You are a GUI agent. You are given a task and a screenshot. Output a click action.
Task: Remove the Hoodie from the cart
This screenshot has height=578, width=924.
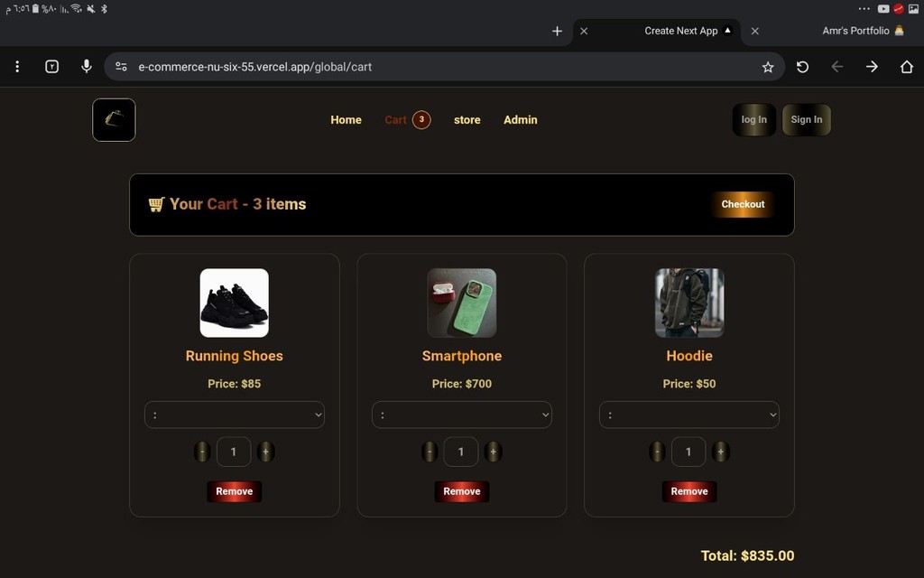pos(689,491)
